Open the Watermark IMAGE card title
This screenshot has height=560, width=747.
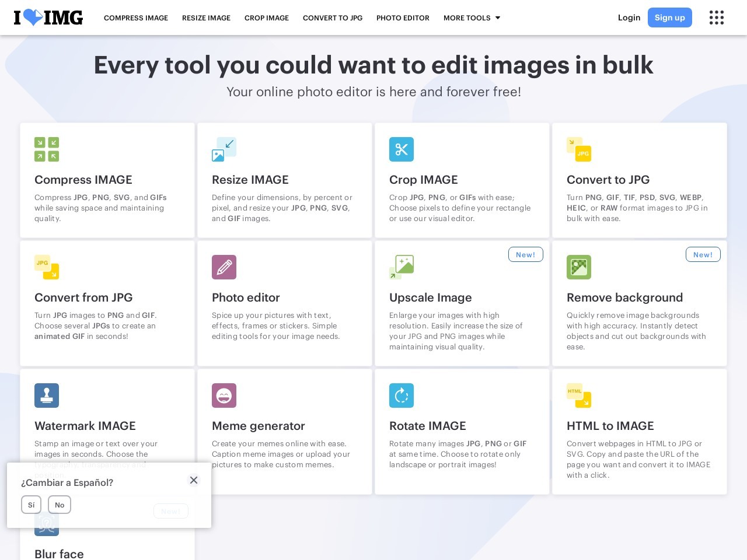[85, 426]
